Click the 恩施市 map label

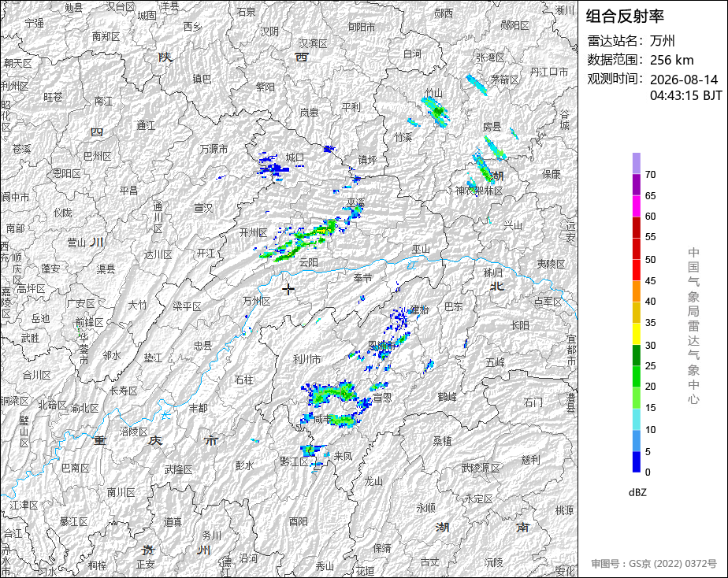[x=381, y=346]
